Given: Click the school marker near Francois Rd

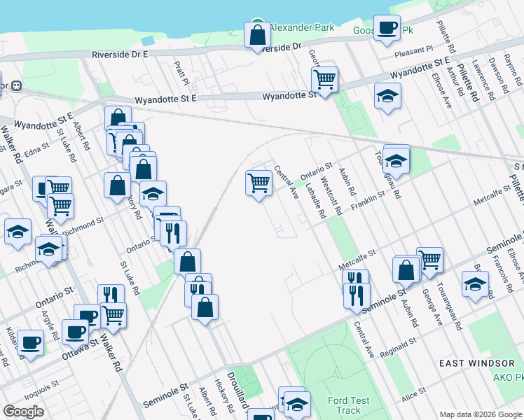Looking at the screenshot, I should tap(475, 286).
